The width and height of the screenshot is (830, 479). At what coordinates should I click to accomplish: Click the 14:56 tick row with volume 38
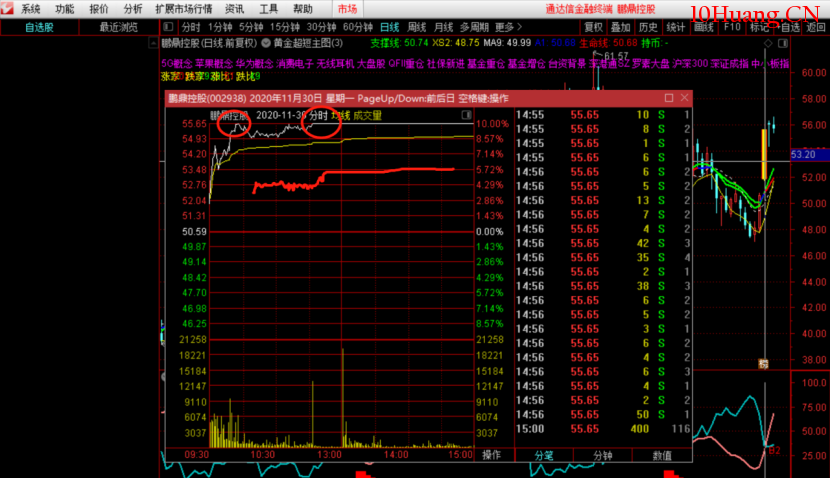click(603, 286)
